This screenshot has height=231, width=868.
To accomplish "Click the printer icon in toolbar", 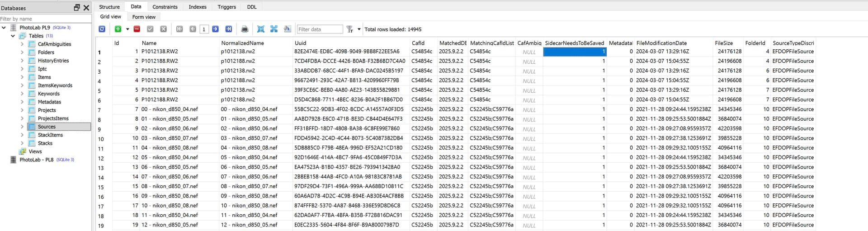I will 245,29.
